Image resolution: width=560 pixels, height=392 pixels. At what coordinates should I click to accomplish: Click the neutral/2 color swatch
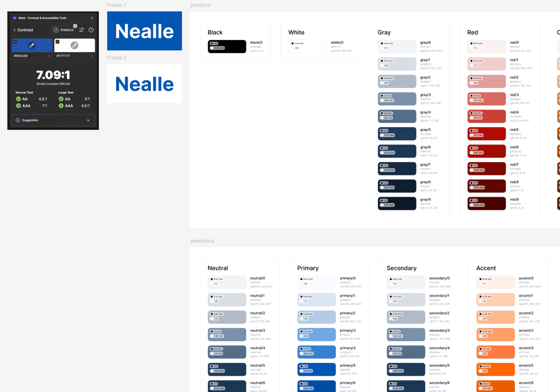click(227, 317)
